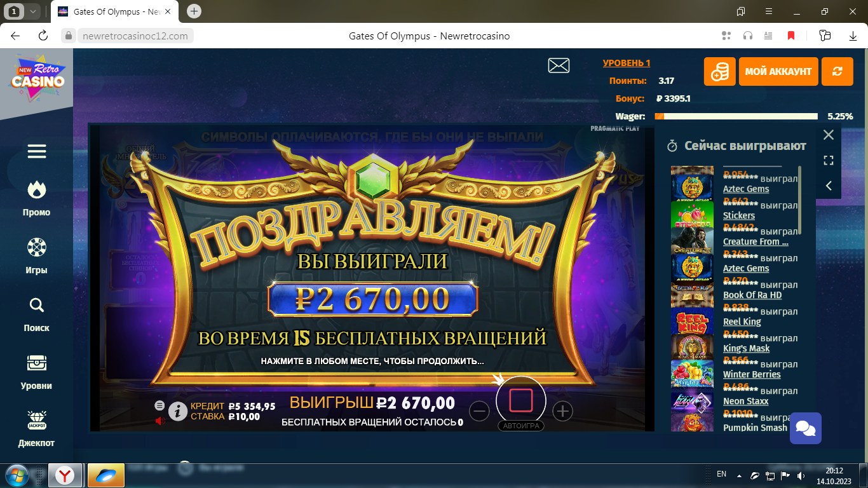Open the password manager key icon
868x488 pixels.
(x=825, y=36)
